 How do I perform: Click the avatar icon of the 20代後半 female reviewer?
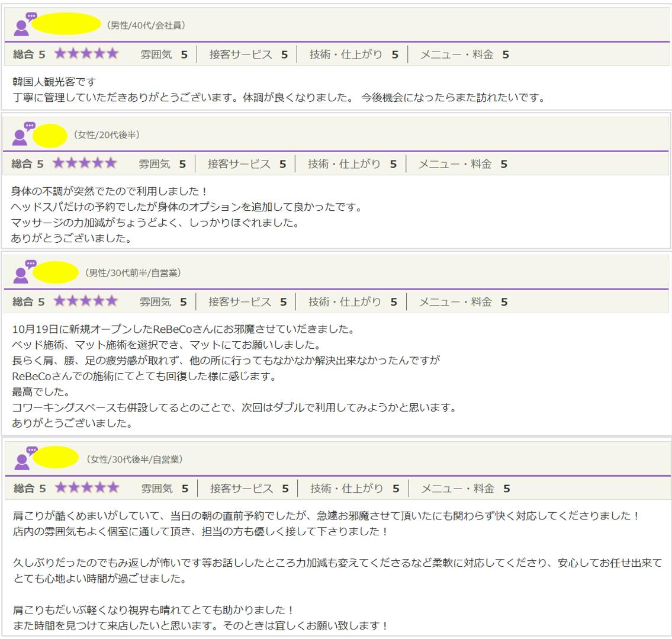23,134
